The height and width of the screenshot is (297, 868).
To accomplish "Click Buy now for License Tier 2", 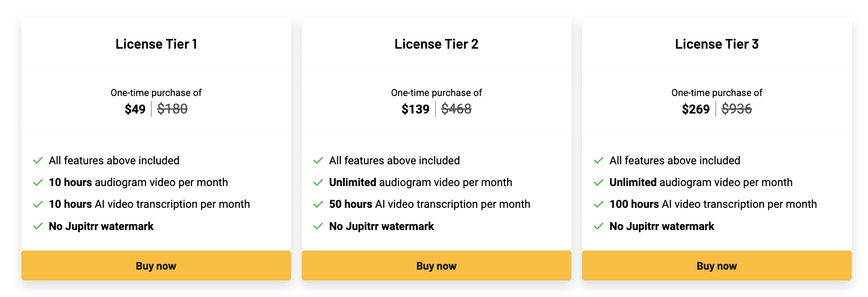I will click(436, 266).
